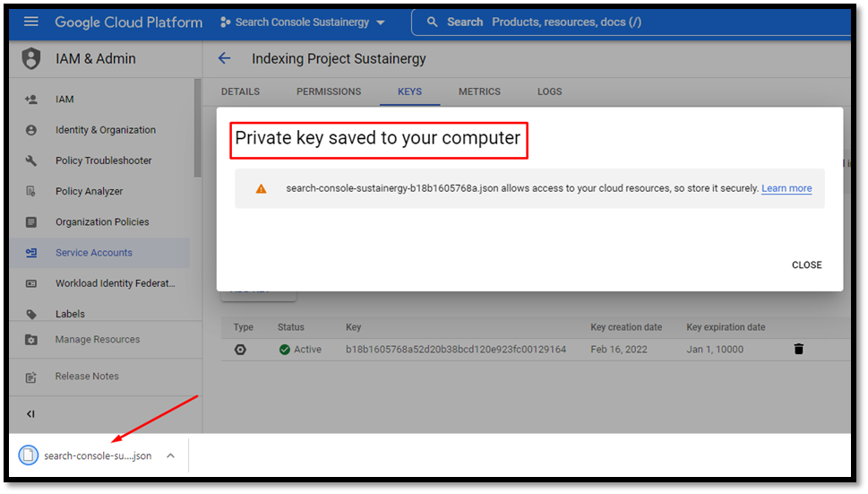The width and height of the screenshot is (868, 494).
Task: Collapse the sidebar with the arrow icon
Action: click(30, 413)
